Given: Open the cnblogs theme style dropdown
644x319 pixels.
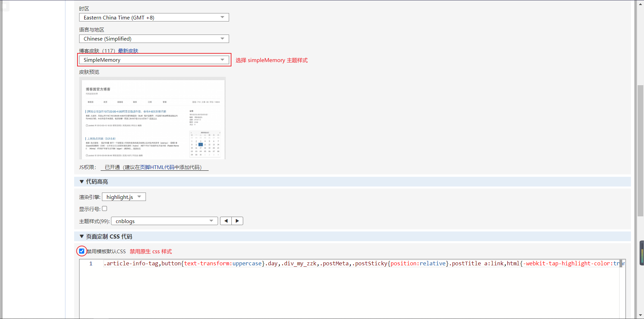Looking at the screenshot, I should [x=164, y=221].
